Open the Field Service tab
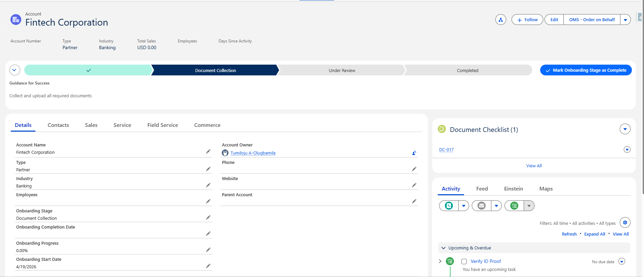Image resolution: width=644 pixels, height=277 pixels. click(163, 125)
